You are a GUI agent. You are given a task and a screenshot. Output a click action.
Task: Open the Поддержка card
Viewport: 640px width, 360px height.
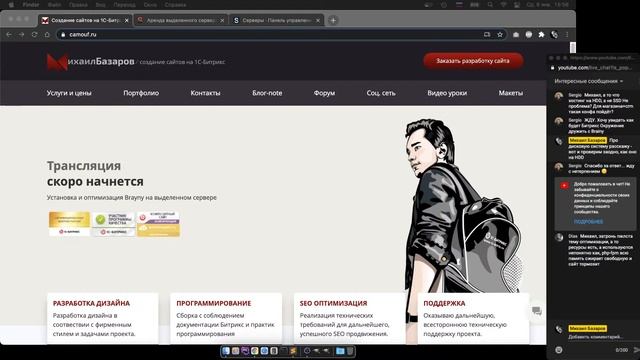(x=473, y=318)
